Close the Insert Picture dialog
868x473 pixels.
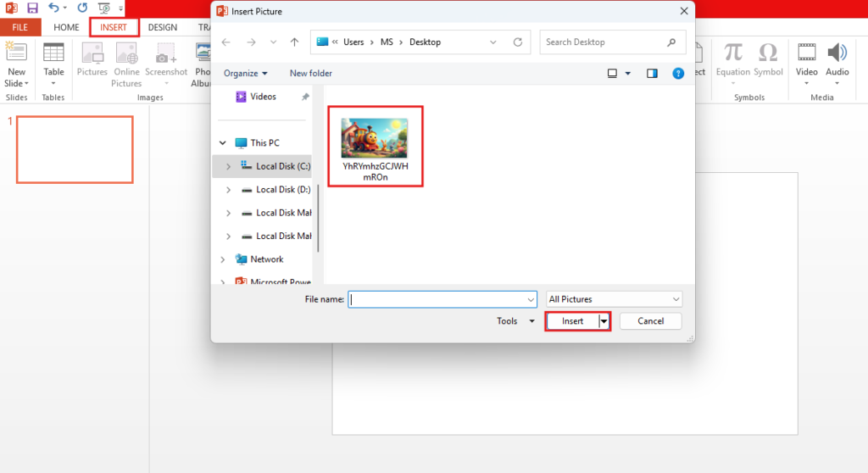click(684, 11)
